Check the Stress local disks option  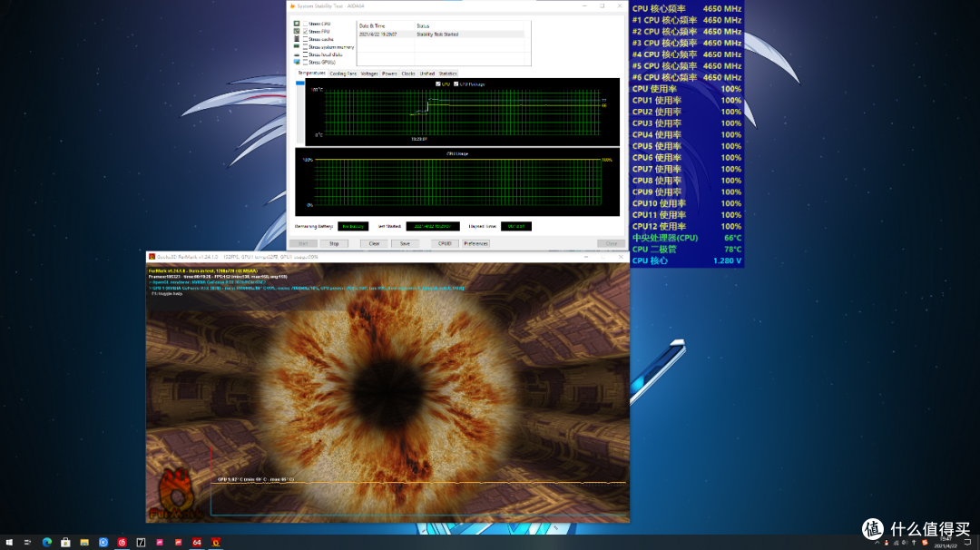coord(305,54)
